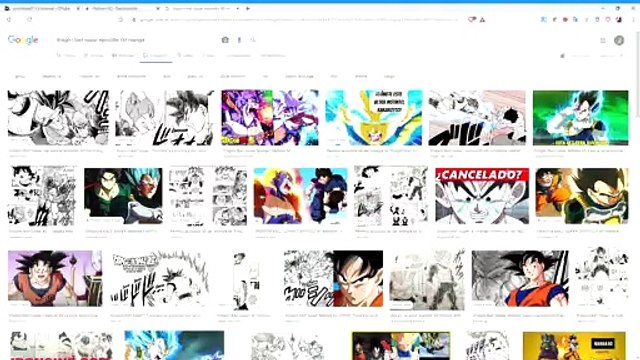
Task: Open the Goku and Whis purple thumbnail
Action: 55,278
